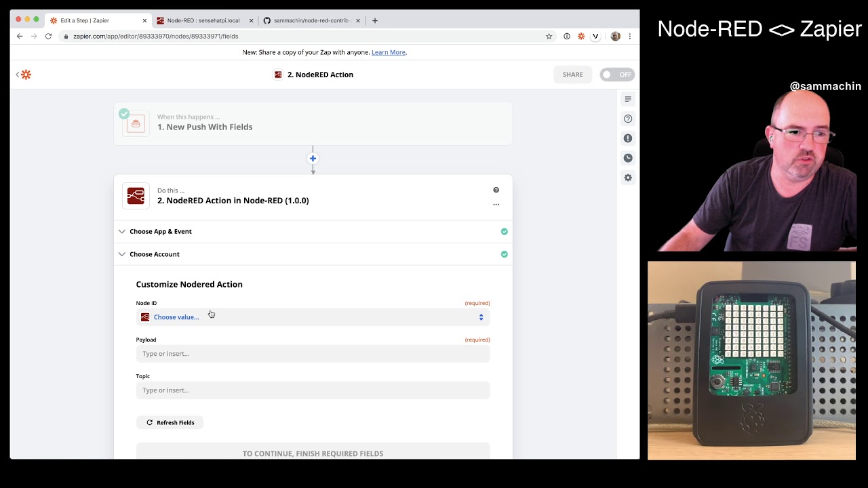Open the settings gear sidebar icon
Screen dimensions: 868x488
point(628,178)
